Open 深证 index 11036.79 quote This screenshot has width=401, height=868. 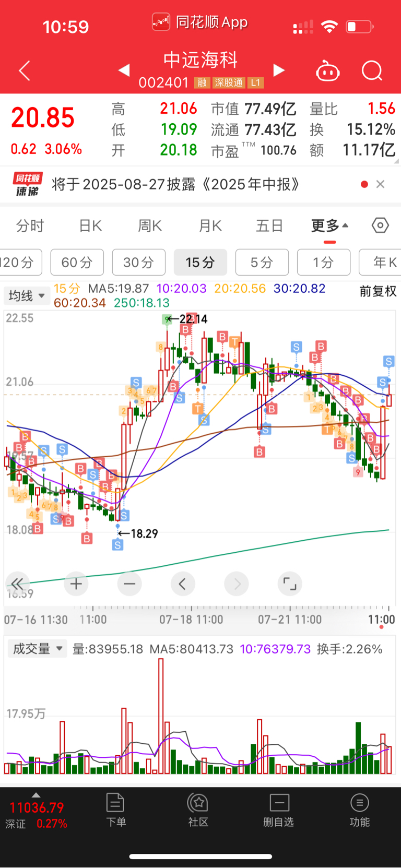point(37,815)
